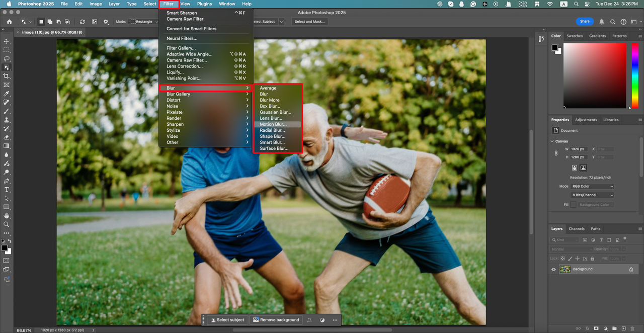Open Neural Filters menu entry
644x333 pixels.
(x=206, y=38)
